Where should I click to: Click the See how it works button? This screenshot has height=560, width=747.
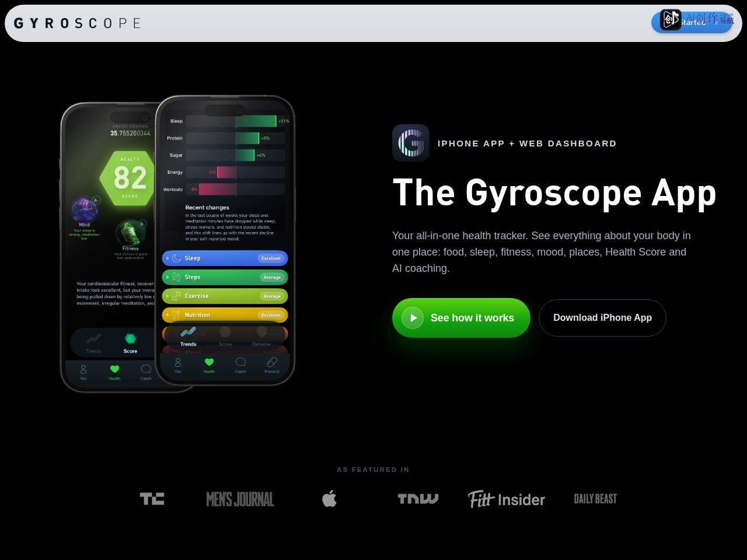pyautogui.click(x=461, y=318)
